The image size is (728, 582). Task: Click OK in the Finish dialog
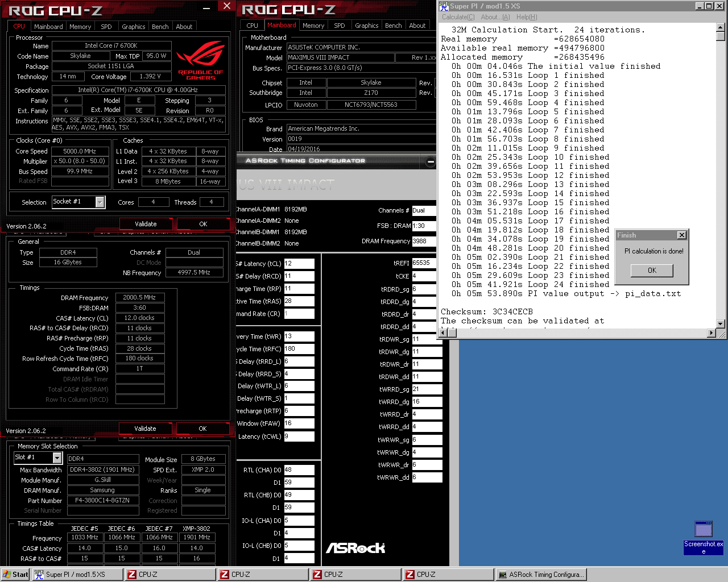point(652,271)
